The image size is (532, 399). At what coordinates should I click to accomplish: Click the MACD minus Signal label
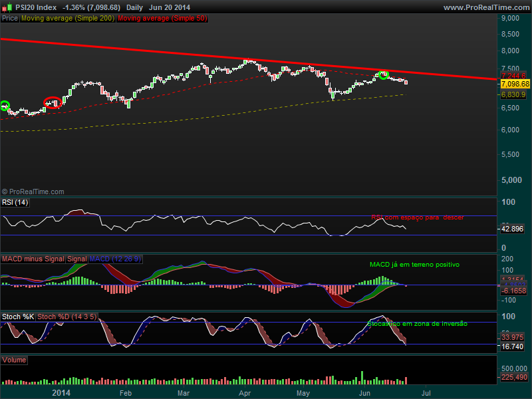coord(33,259)
